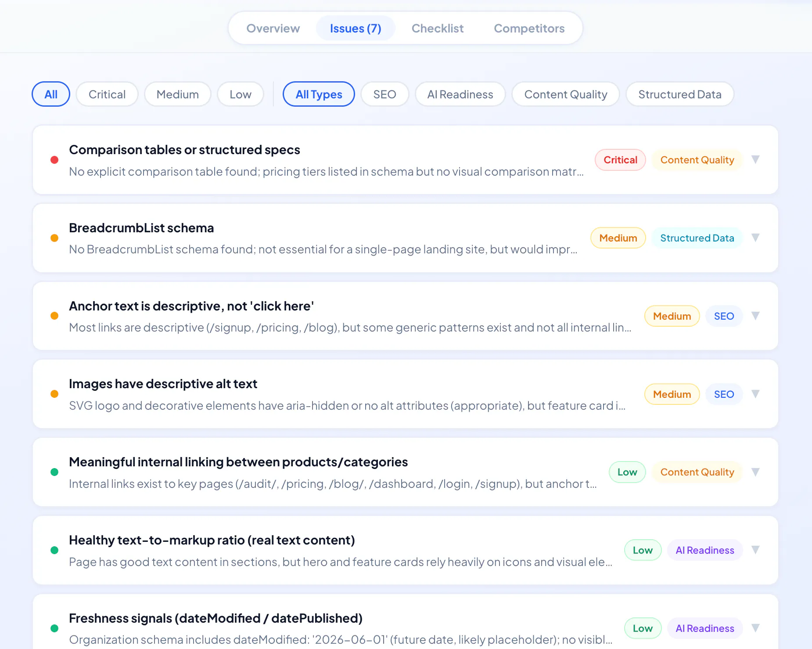Switch to the Overview tab
This screenshot has height=649, width=812.
point(273,28)
